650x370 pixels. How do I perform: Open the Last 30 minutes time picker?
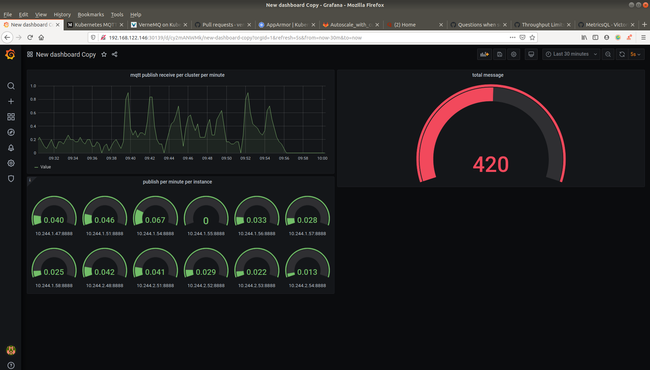click(571, 54)
